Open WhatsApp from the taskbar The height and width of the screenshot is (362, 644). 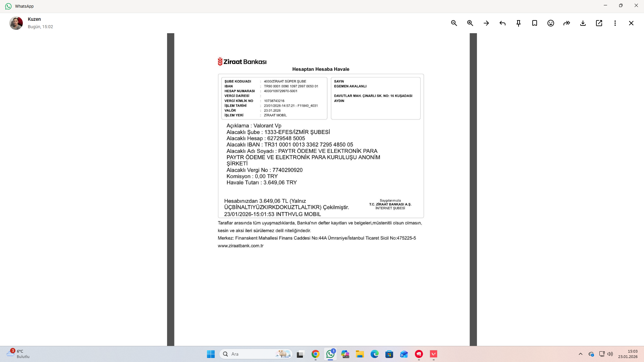[x=330, y=354]
